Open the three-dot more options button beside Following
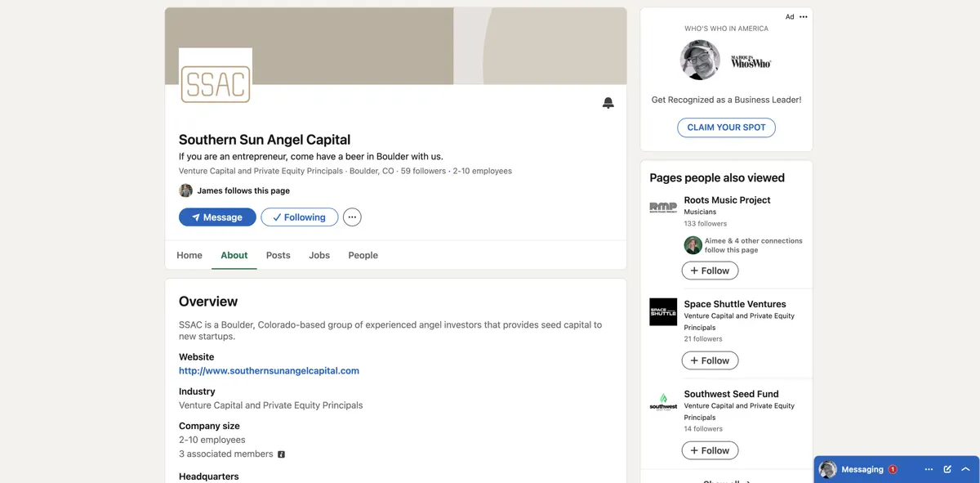Image resolution: width=980 pixels, height=483 pixels. point(352,217)
